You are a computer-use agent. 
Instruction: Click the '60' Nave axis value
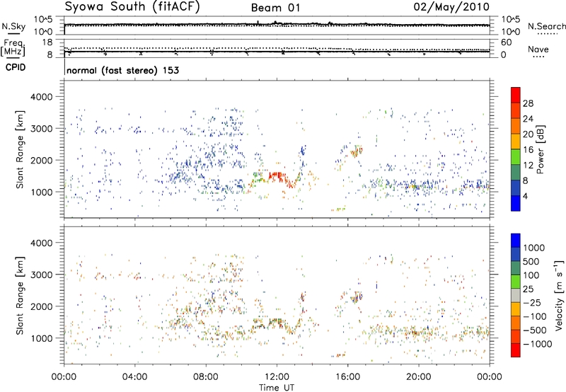pyautogui.click(x=506, y=42)
